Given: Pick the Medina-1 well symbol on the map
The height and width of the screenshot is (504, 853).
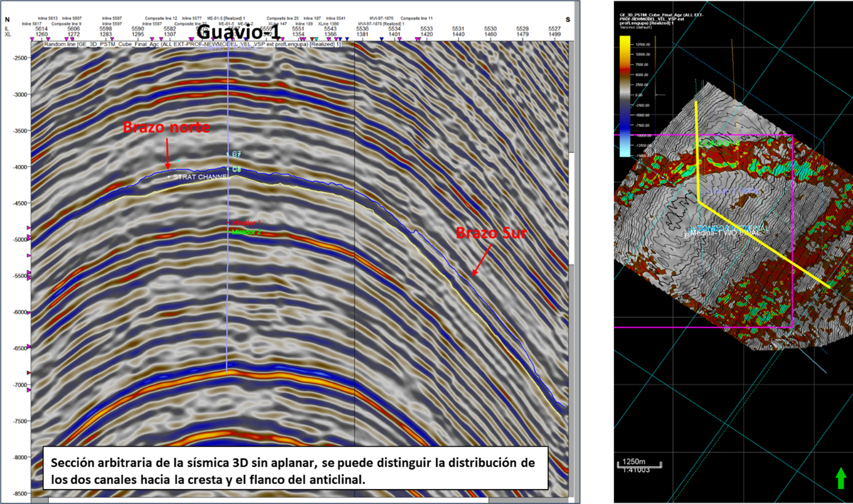Looking at the screenshot, I should tap(685, 235).
